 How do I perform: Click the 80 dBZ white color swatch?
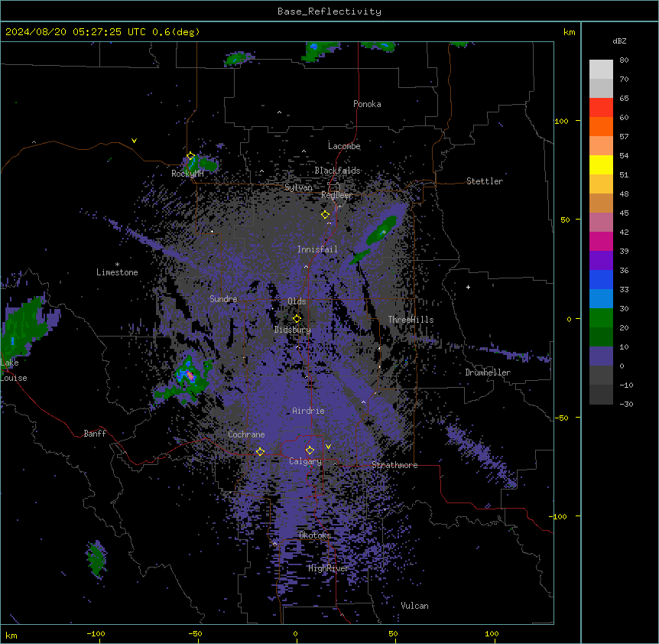(x=601, y=69)
